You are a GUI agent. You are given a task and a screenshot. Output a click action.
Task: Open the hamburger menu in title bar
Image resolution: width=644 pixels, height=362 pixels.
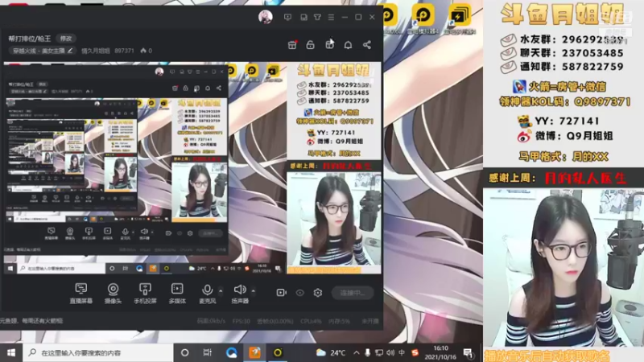coord(331,17)
